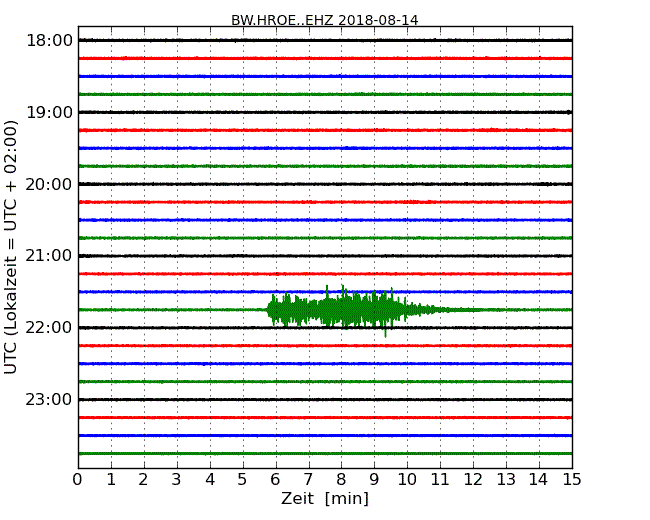The width and height of the screenshot is (650, 520).
Task: Click the UTC Lokalzeit y-axis label
Action: (x=11, y=247)
